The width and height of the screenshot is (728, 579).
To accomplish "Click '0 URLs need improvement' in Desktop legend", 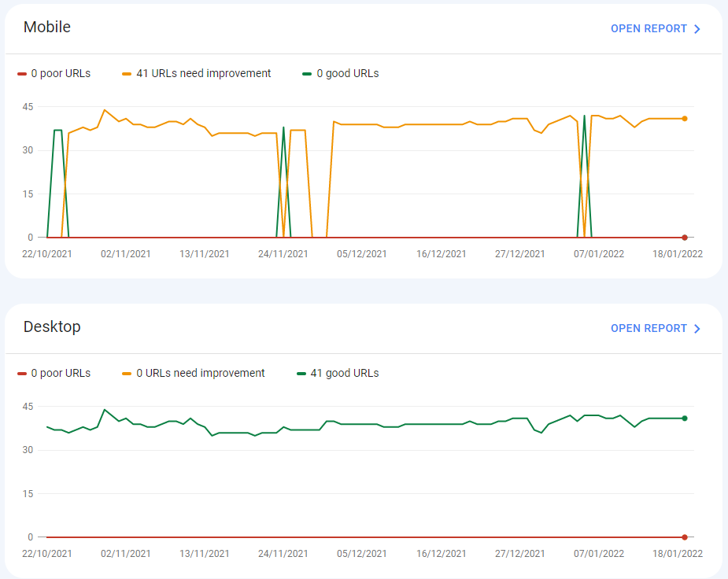I will (x=200, y=373).
